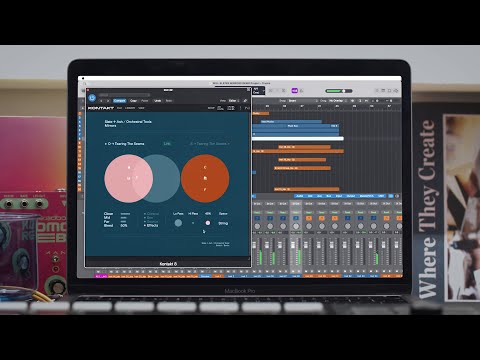The height and width of the screenshot is (360, 480).
Task: Click Kontakt three-dot options icon
Action: 240,108
